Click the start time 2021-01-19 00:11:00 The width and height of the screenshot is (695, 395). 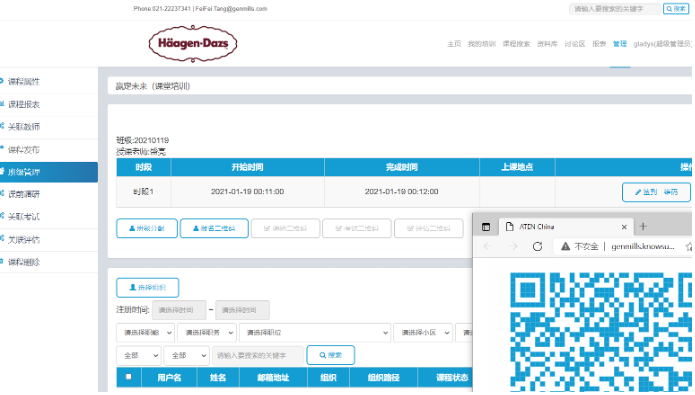(247, 192)
